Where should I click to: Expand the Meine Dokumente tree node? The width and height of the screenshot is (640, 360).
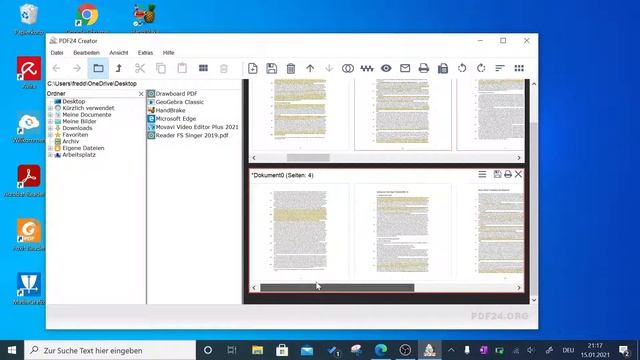coord(50,115)
